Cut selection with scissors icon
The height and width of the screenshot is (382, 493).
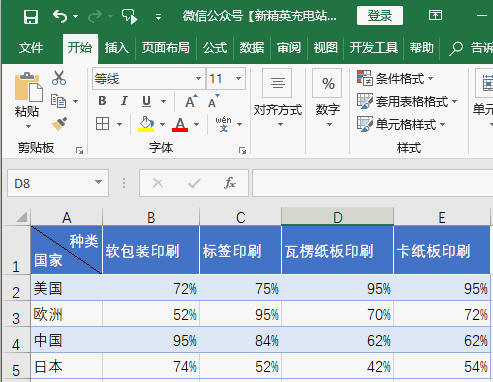click(x=59, y=78)
